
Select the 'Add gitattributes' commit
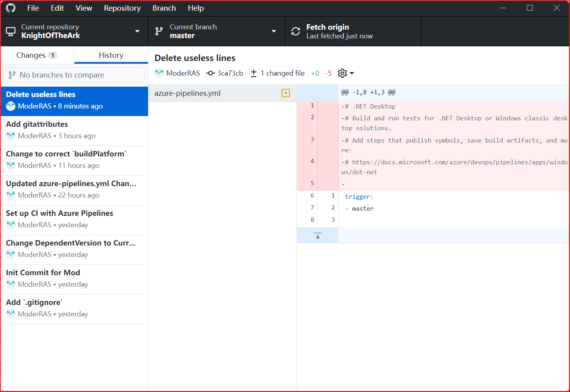[74, 130]
